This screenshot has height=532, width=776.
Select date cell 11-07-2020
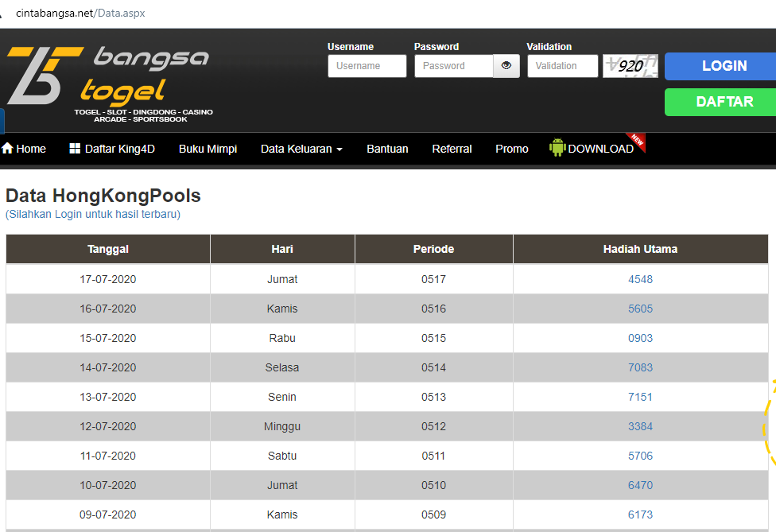click(x=108, y=456)
